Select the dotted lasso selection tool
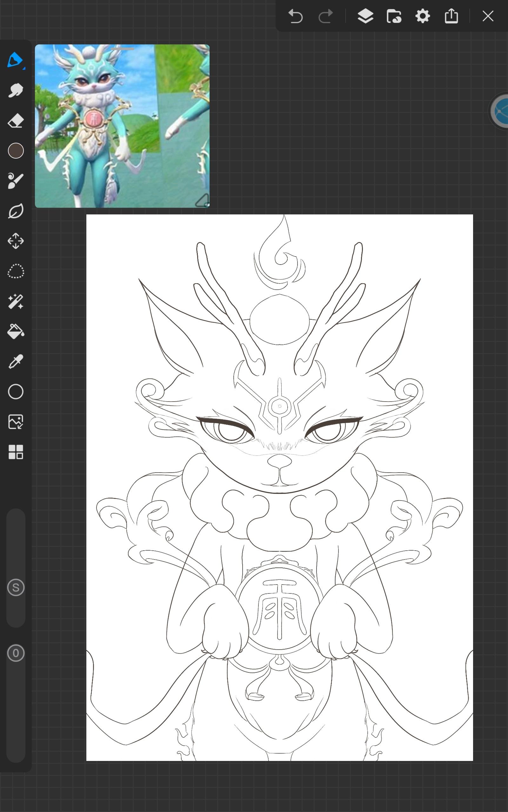This screenshot has height=812, width=508. 16,271
